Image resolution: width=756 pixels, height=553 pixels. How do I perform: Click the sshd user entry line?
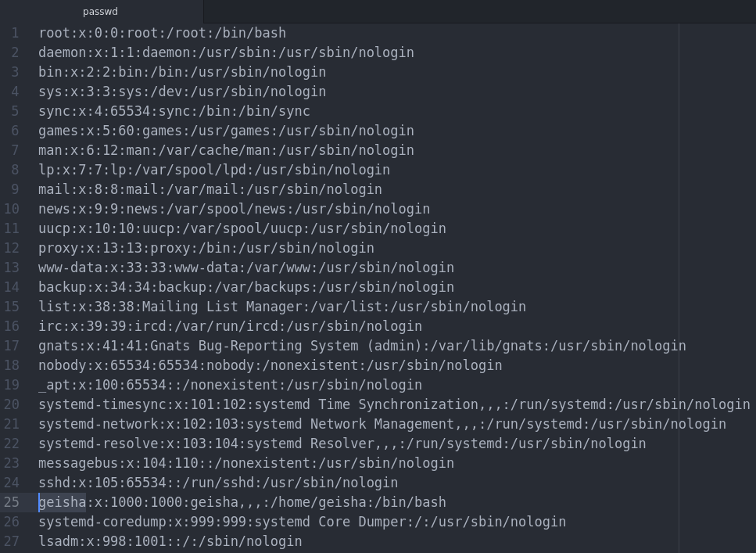[x=217, y=483]
